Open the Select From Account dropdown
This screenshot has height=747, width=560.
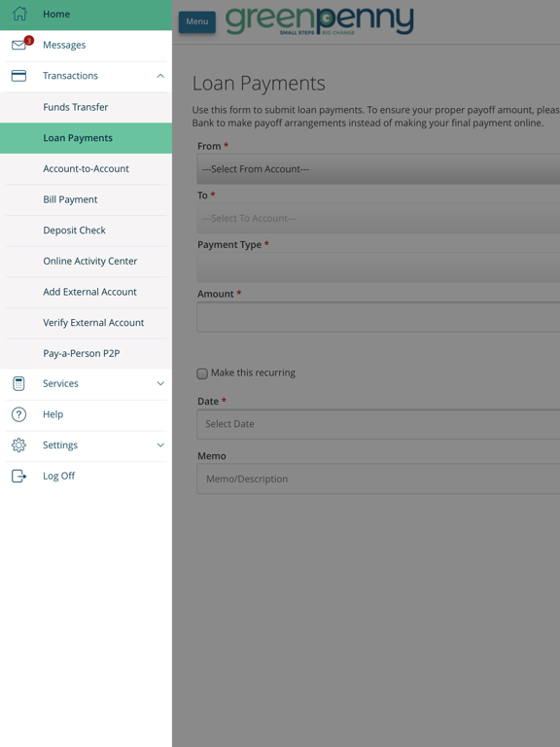(378, 169)
